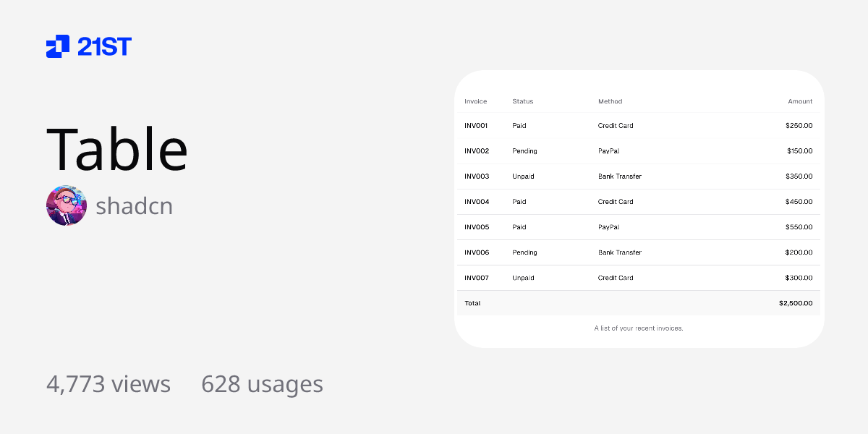Image resolution: width=868 pixels, height=434 pixels.
Task: Open shadcn's profile avatar
Action: pyautogui.click(x=66, y=205)
